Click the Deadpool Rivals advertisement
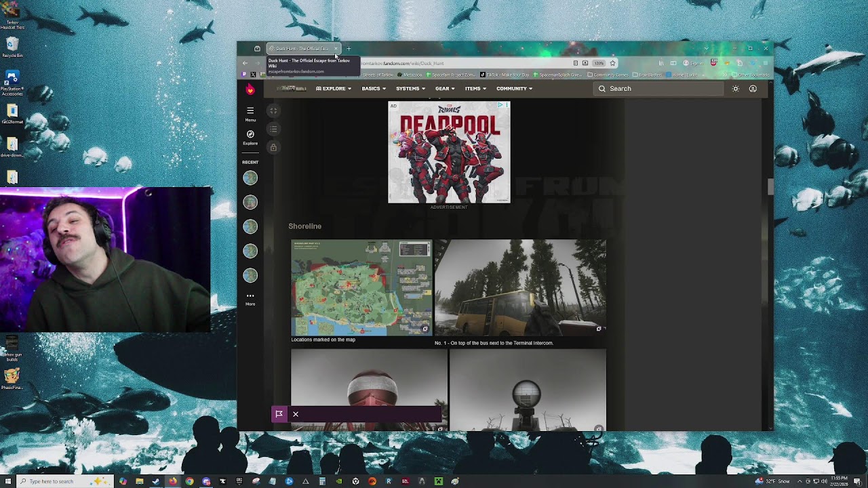This screenshot has width=868, height=488. (x=449, y=152)
